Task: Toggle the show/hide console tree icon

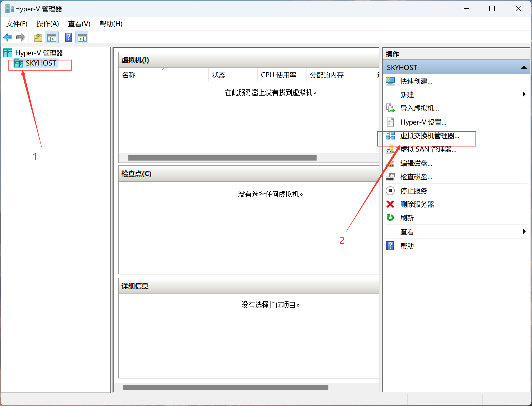Action: coord(52,37)
